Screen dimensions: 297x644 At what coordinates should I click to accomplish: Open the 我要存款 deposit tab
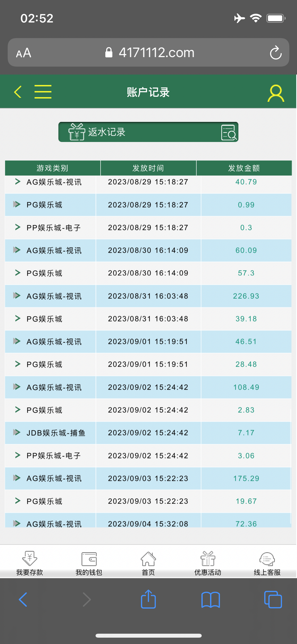pos(30,563)
